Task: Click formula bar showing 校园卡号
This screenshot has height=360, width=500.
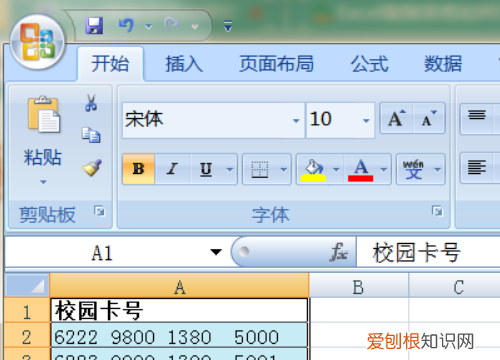Action: pyautogui.click(x=428, y=252)
